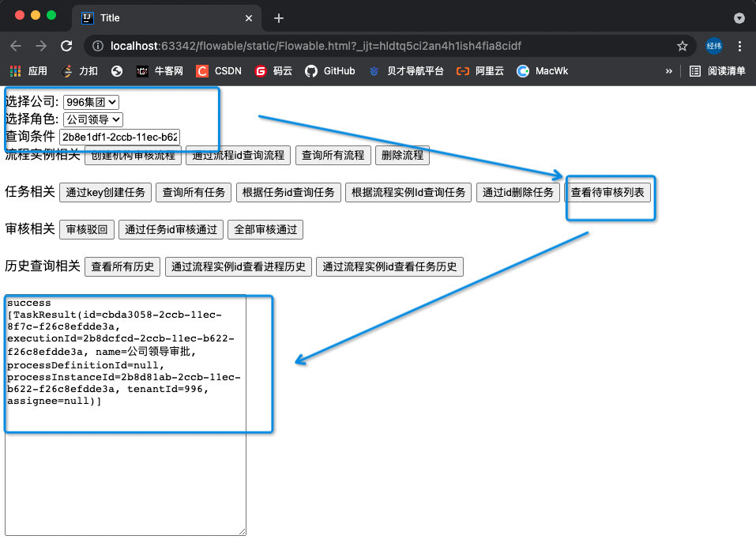The height and width of the screenshot is (547, 756).
Task: Open a new tab with plus icon
Action: [279, 18]
